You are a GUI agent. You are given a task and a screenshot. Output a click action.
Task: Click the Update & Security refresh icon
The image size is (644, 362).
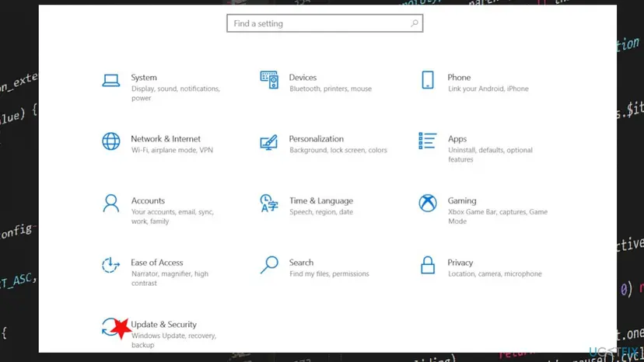click(x=111, y=327)
